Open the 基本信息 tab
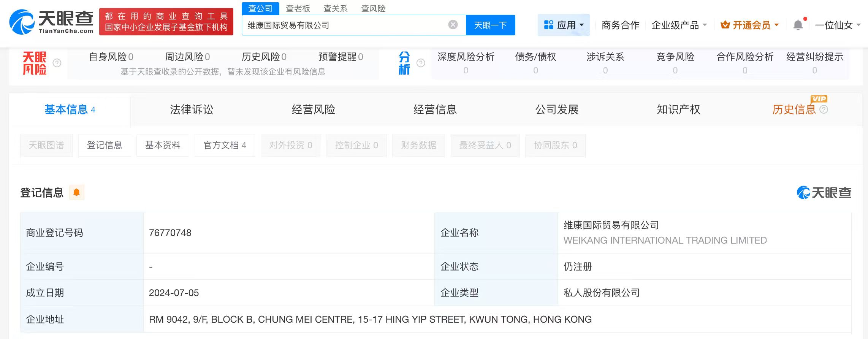Viewport: 868px width, 339px height. click(x=70, y=109)
